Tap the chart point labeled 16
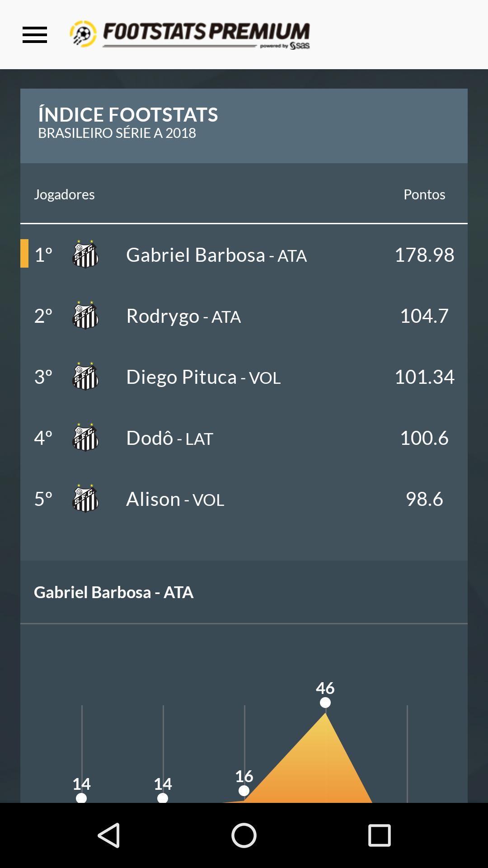This screenshot has height=868, width=488. pos(244,791)
